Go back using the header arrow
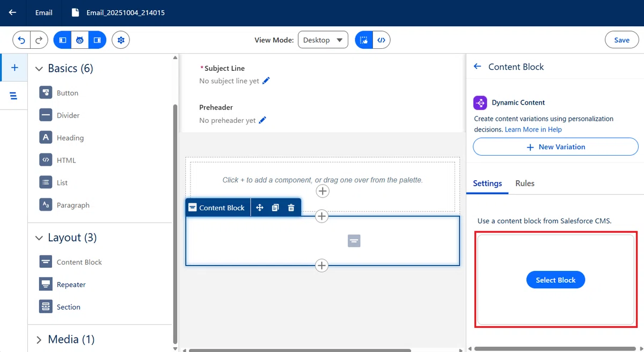The height and width of the screenshot is (352, 644). point(12,12)
